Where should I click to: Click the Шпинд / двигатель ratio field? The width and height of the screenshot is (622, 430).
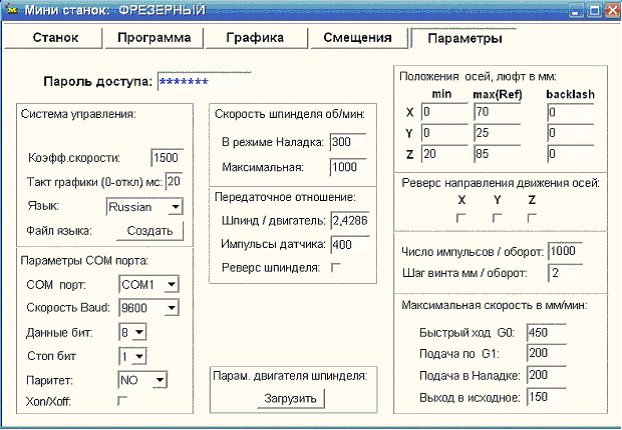coord(350,221)
